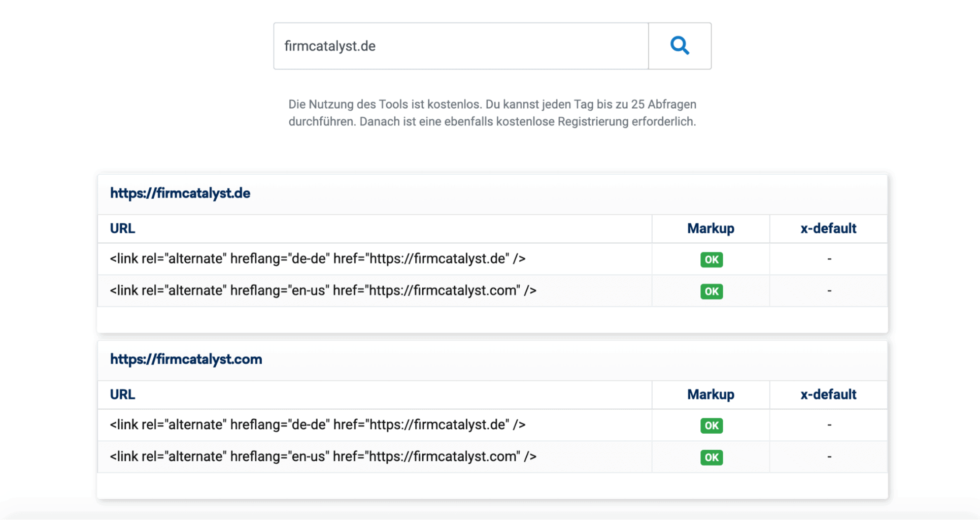Click the de-de hreflang link tag text
The height and width of the screenshot is (520, 980).
pyautogui.click(x=317, y=258)
